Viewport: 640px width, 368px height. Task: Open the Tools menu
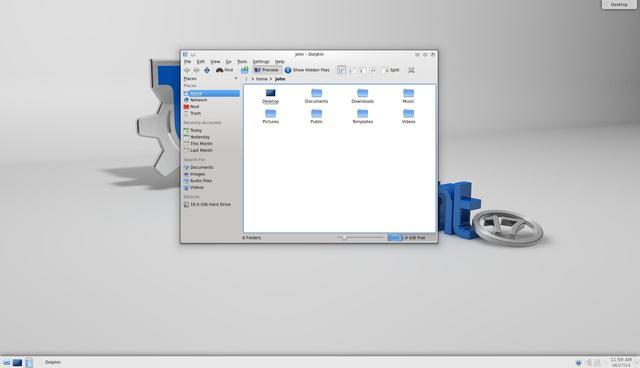[242, 62]
